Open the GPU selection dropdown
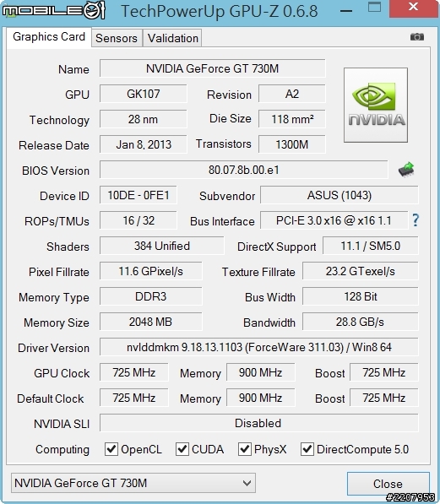Viewport: 440px width, 504px height. tap(133, 483)
